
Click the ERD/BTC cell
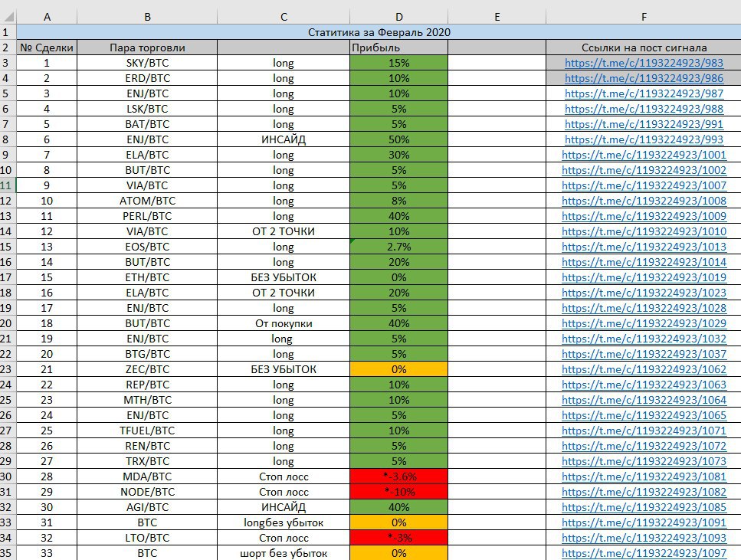(147, 78)
